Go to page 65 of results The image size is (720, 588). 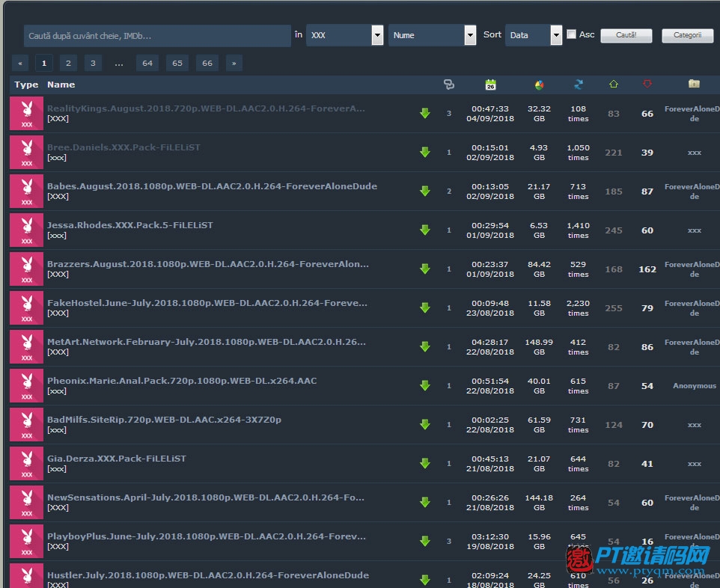click(177, 63)
